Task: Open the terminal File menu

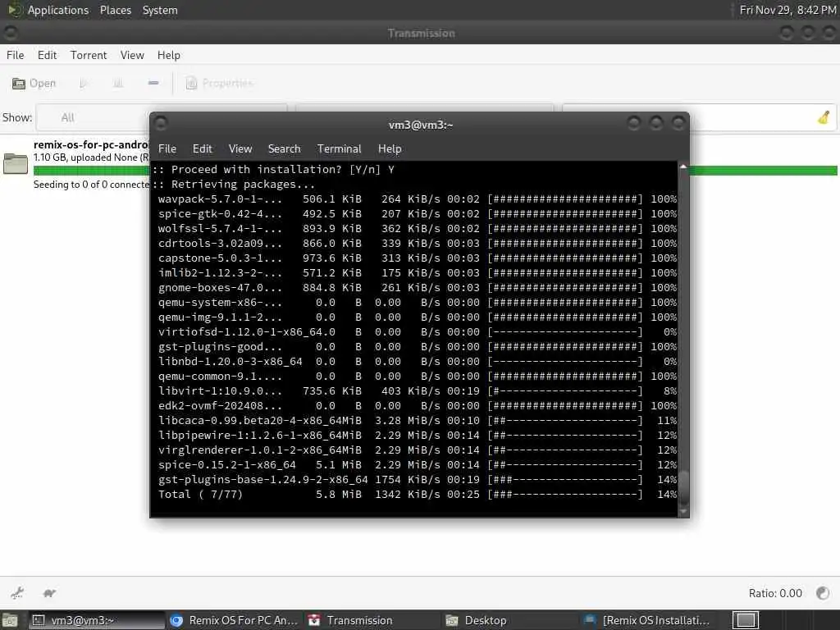Action: [167, 149]
